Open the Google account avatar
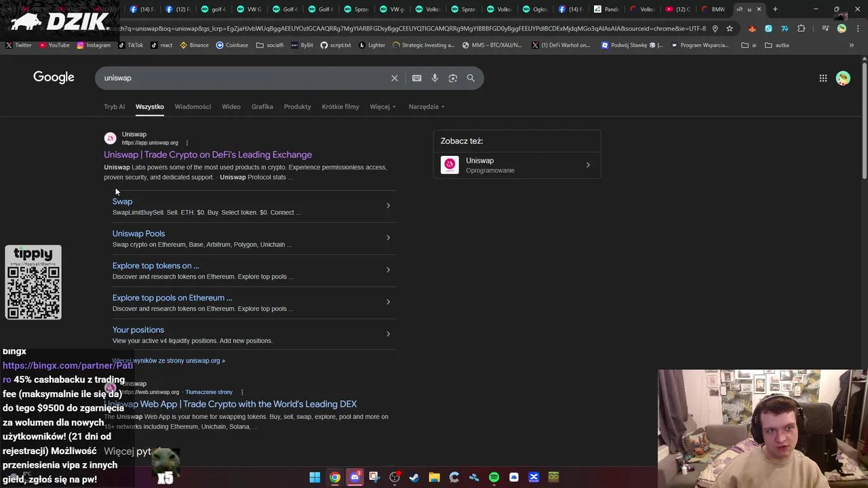Image resolution: width=868 pixels, height=488 pixels. [843, 78]
